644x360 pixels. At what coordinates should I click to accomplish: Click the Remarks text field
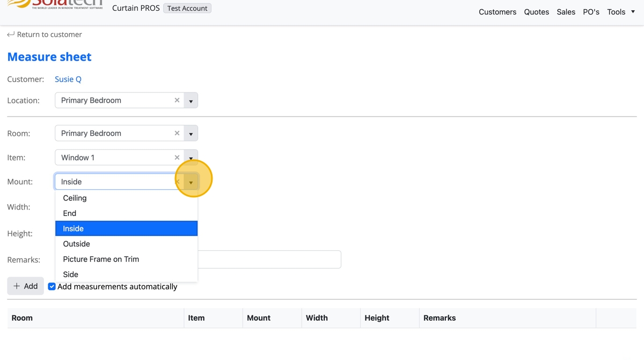(x=269, y=260)
